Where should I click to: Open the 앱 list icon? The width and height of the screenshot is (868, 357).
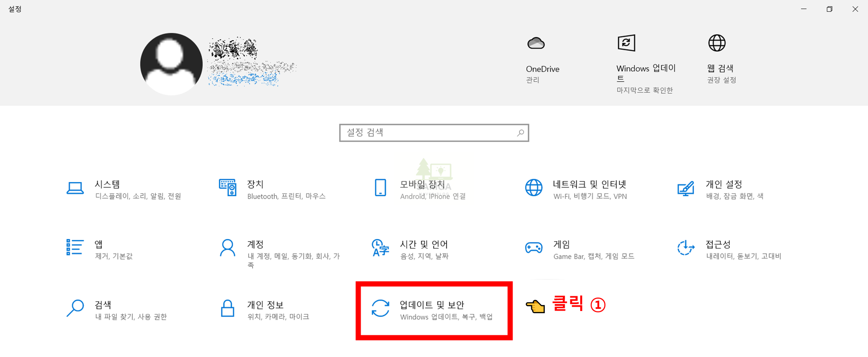75,247
